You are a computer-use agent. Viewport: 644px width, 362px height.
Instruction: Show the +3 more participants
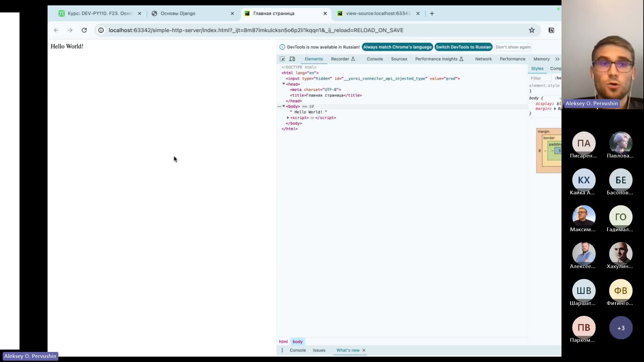tap(621, 328)
